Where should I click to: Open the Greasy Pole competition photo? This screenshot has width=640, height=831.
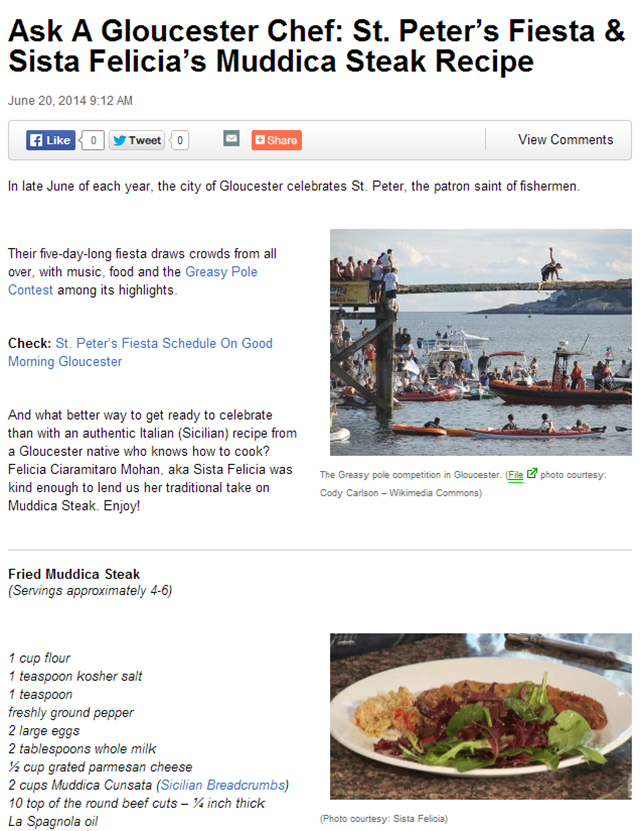point(480,343)
